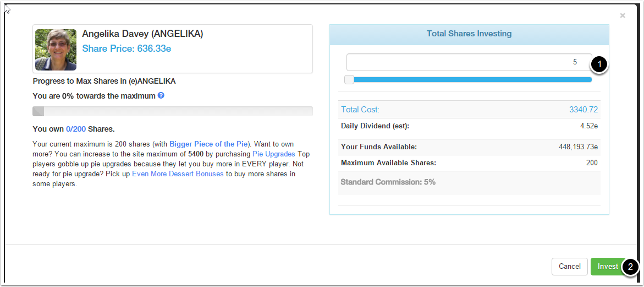The width and height of the screenshot is (644, 287).
Task: Click the middle of the blue slider track
Action: pos(472,79)
